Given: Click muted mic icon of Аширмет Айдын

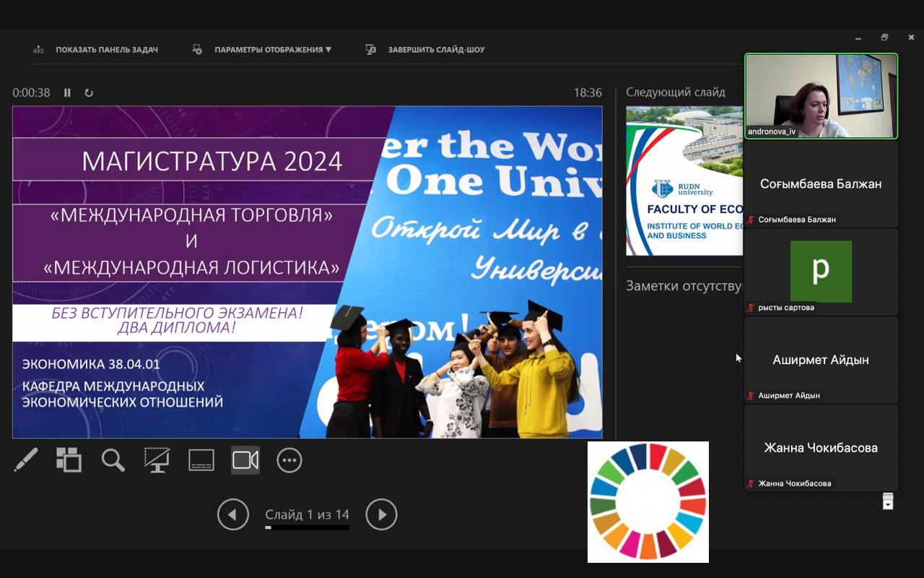Looking at the screenshot, I should [x=751, y=396].
